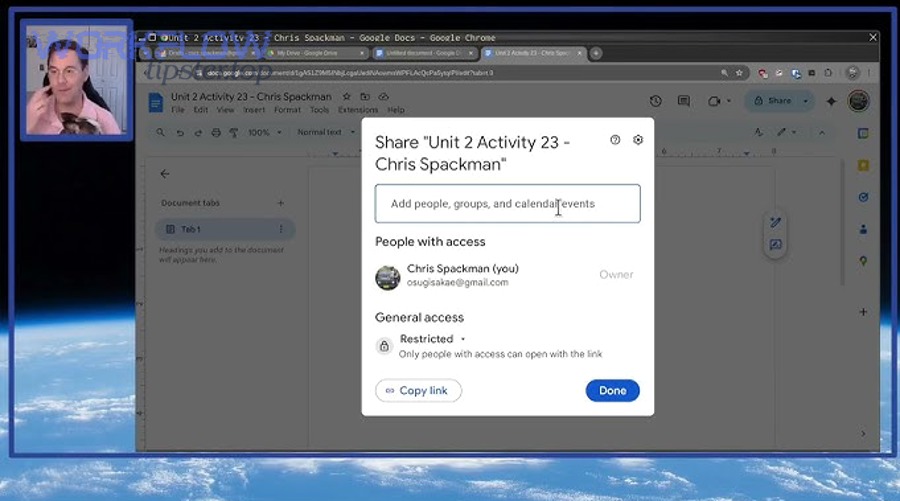Click the floating add comment icon

775,245
